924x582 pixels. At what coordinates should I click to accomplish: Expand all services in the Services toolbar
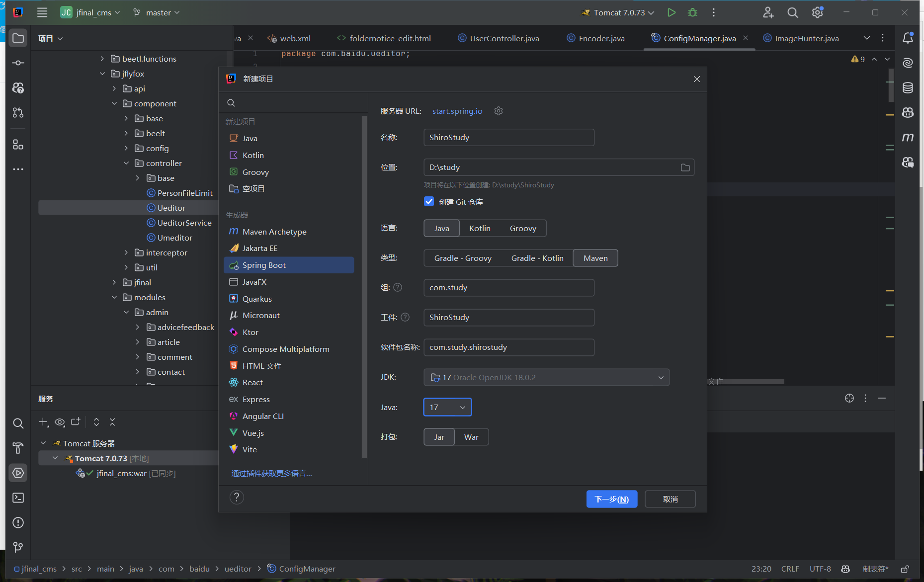(96, 422)
